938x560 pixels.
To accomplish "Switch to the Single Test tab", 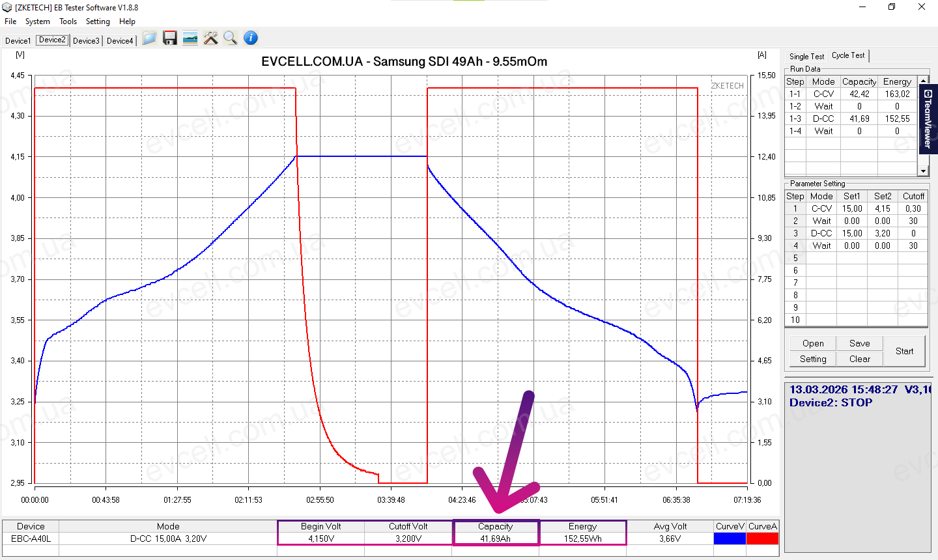I will (806, 57).
